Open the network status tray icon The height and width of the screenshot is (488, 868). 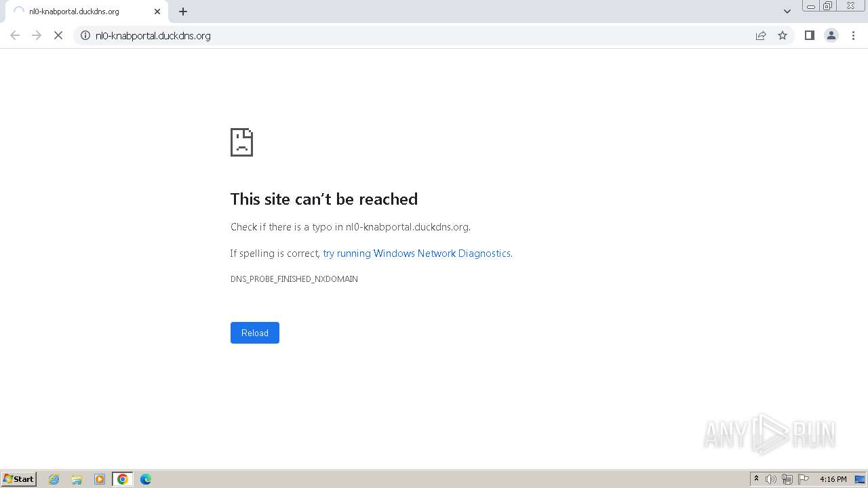pyautogui.click(x=787, y=479)
